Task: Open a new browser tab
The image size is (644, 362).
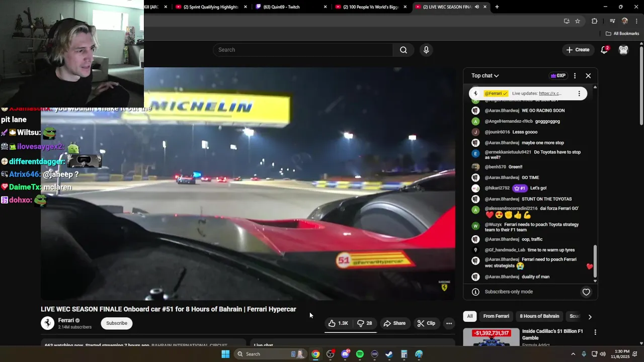Action: tap(497, 7)
